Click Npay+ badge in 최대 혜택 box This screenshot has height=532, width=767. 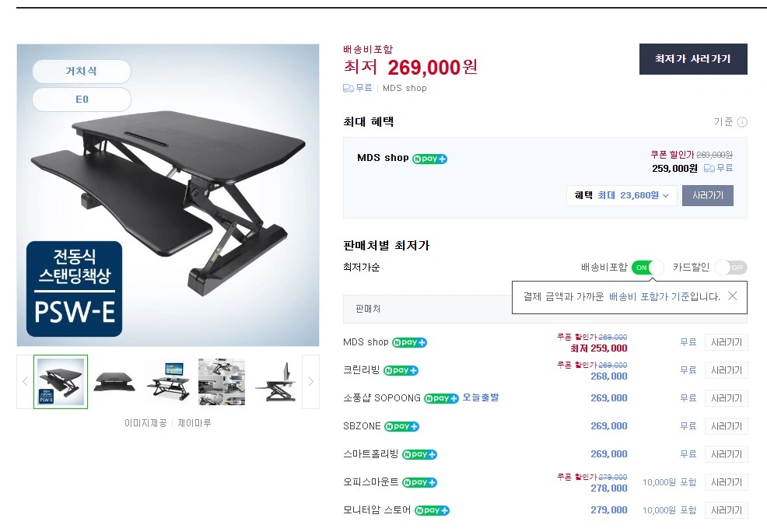429,159
